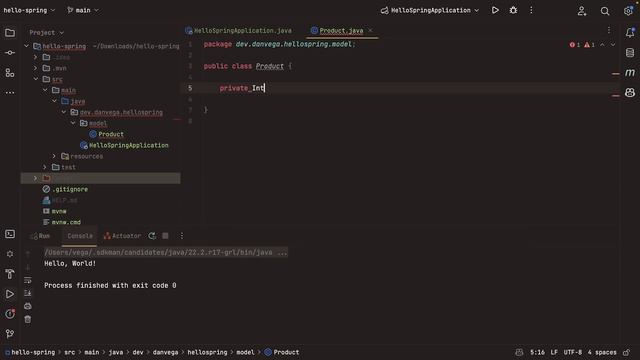Screen dimensions: 640x360
Task: Toggle soft-wrap in the console
Action: tap(28, 280)
